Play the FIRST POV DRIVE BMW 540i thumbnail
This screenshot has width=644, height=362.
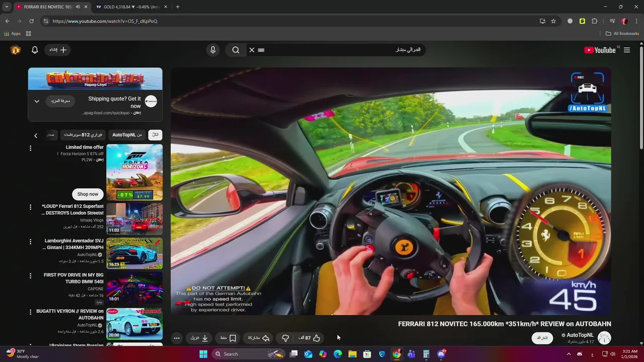[134, 288]
